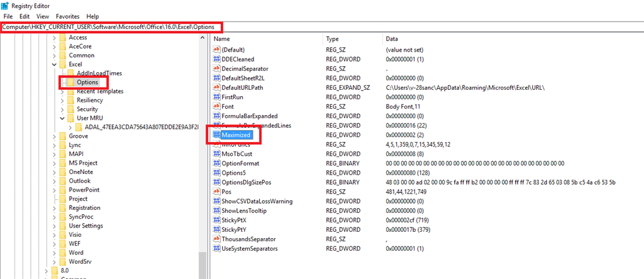The height and width of the screenshot is (279, 644).
Task: Expand the Groove tree node
Action: pos(54,136)
